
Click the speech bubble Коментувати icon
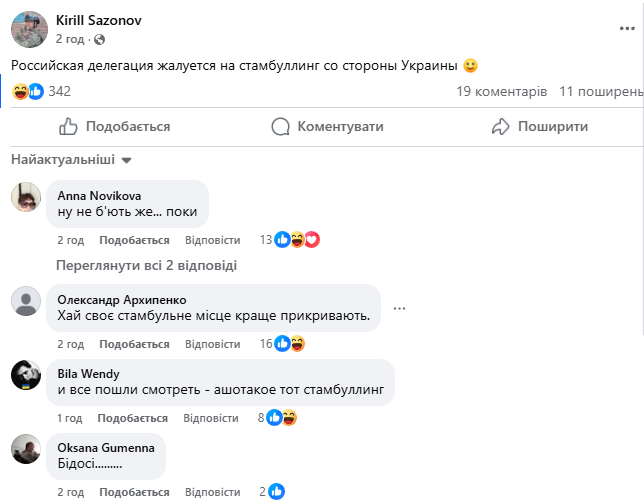click(x=281, y=127)
